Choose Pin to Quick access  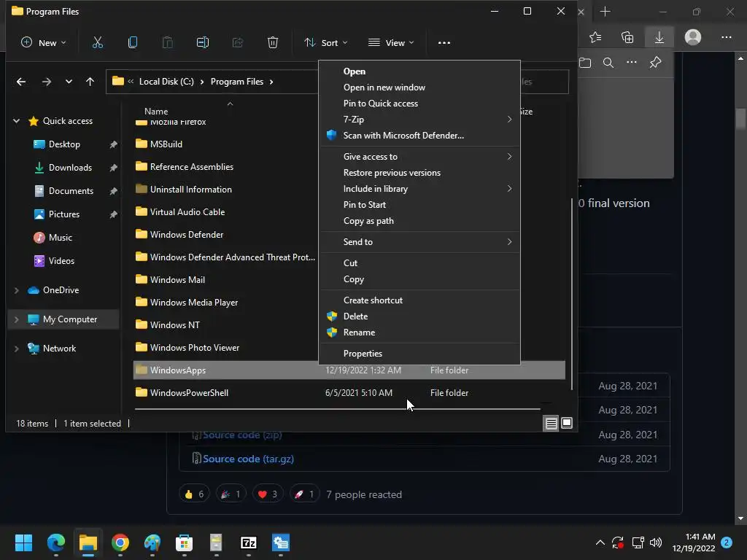click(x=419, y=104)
